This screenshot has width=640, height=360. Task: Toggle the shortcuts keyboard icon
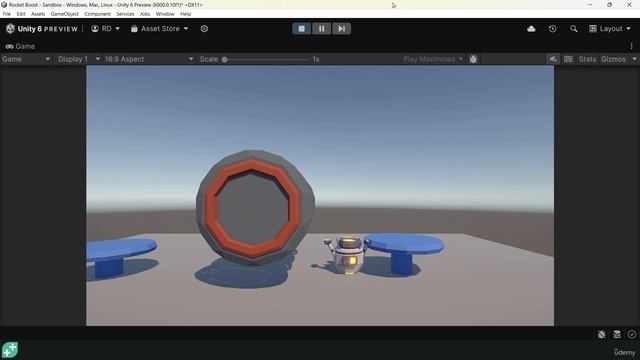(568, 59)
